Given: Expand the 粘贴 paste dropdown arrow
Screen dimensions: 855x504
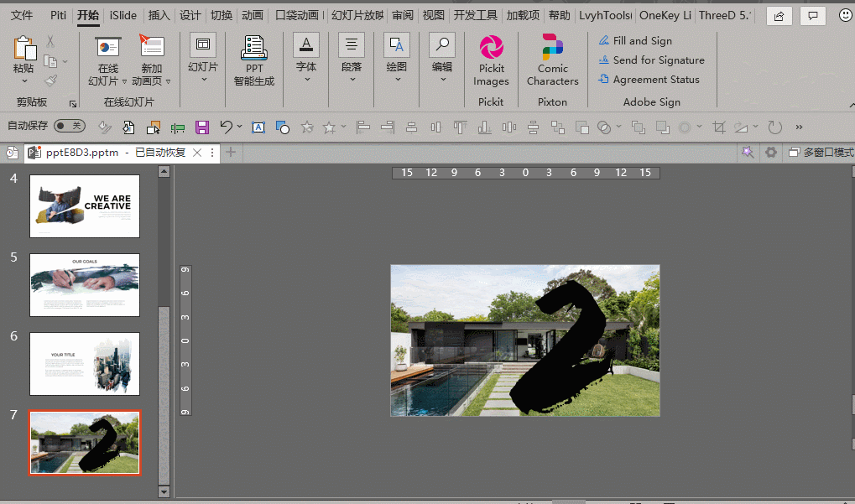Looking at the screenshot, I should pyautogui.click(x=24, y=81).
